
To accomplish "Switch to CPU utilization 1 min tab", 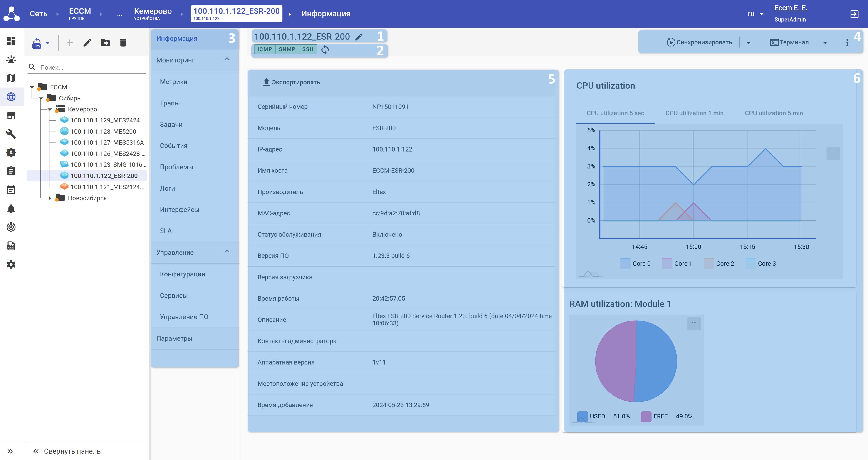I will click(x=694, y=113).
